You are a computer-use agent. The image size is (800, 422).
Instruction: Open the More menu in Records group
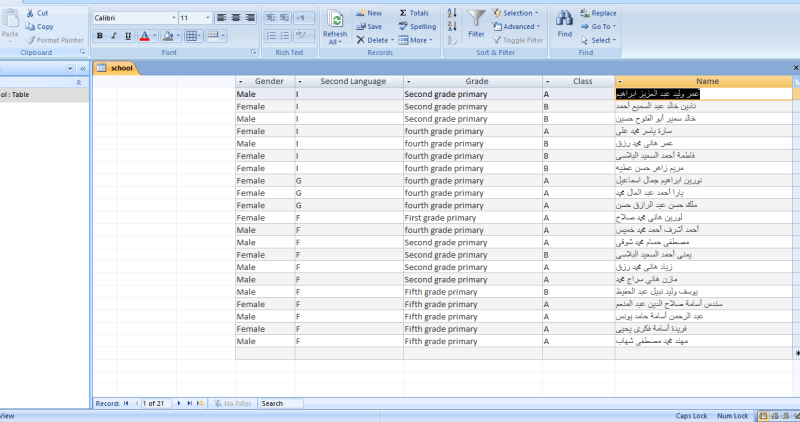pyautogui.click(x=415, y=40)
